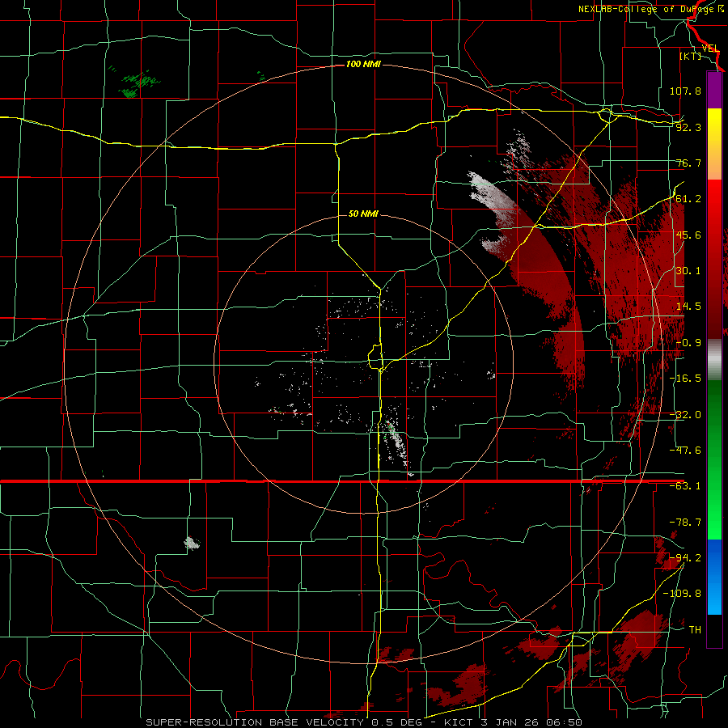The image size is (728, 728).
Task: Select the -94.2 scale value
Action: click(685, 558)
